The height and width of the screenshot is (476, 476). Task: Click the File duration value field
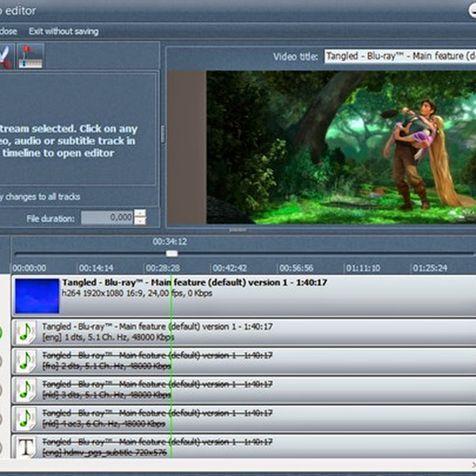107,218
